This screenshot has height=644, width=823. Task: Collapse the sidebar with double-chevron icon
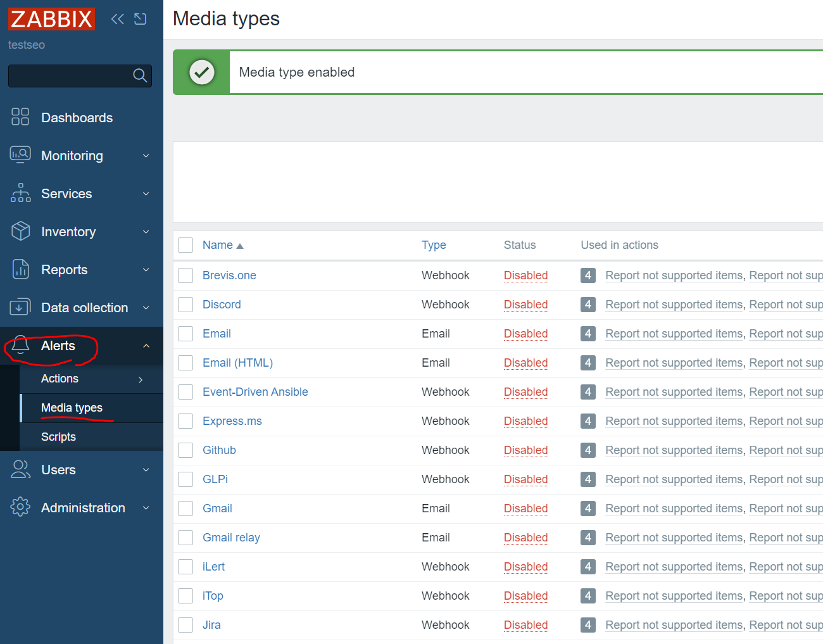[118, 19]
